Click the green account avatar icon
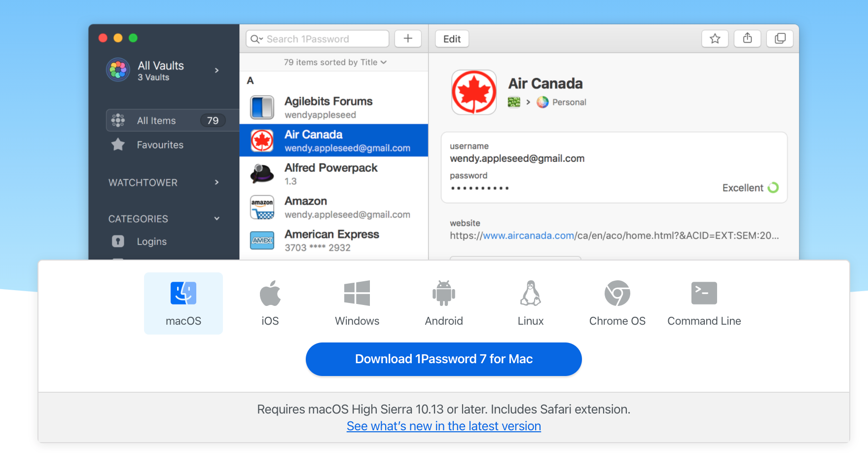The width and height of the screenshot is (868, 453). click(x=514, y=102)
